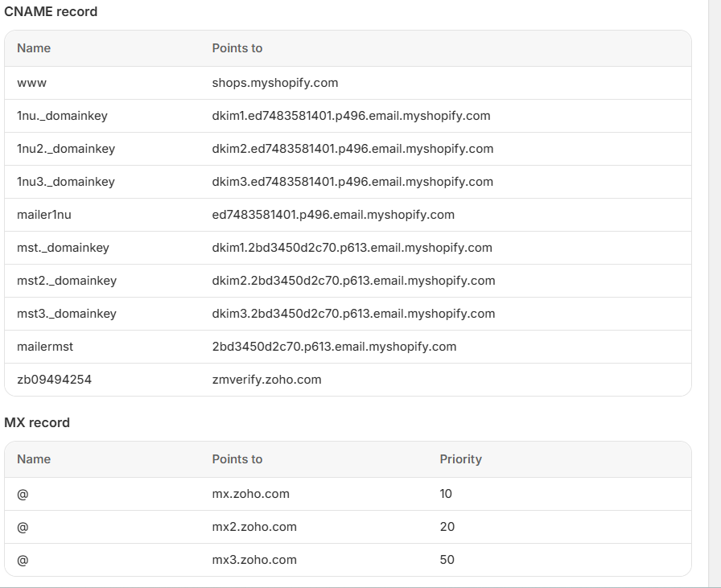This screenshot has width=721, height=588.
Task: Click the CNAME table 'Name' column header
Action: pos(34,48)
